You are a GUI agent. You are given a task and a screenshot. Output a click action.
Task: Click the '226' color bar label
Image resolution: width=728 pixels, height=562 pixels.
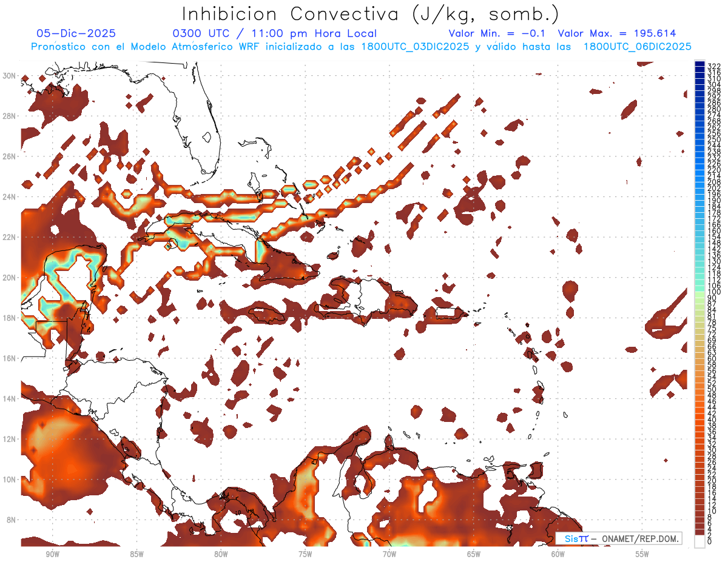pos(714,164)
